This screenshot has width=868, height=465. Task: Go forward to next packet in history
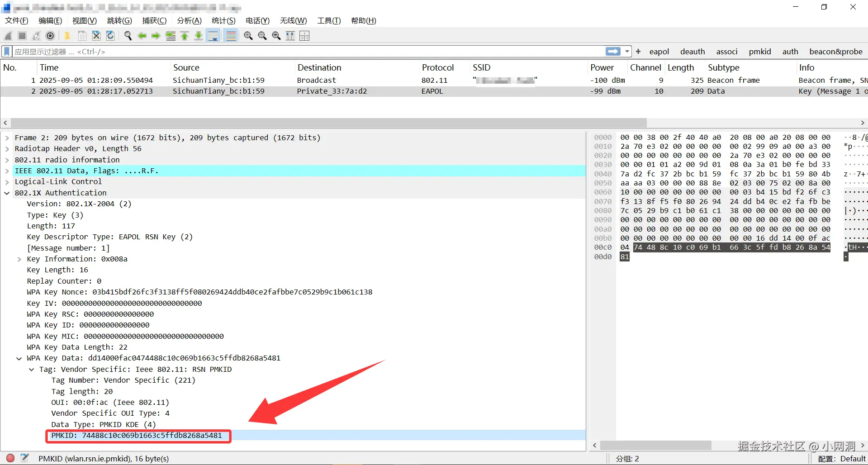click(x=156, y=36)
